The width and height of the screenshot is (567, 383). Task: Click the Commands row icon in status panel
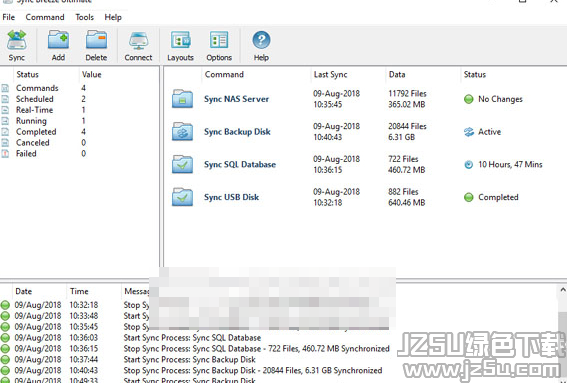point(5,88)
